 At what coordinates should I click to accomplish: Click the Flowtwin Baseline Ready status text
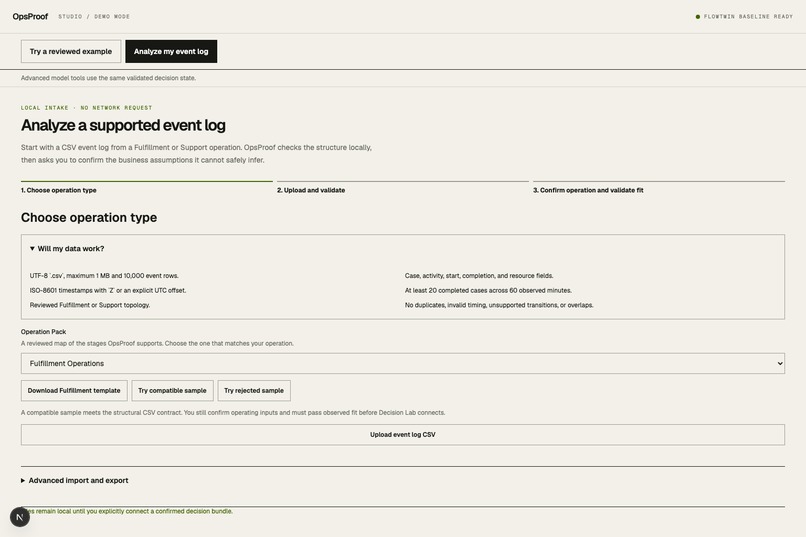coord(748,17)
